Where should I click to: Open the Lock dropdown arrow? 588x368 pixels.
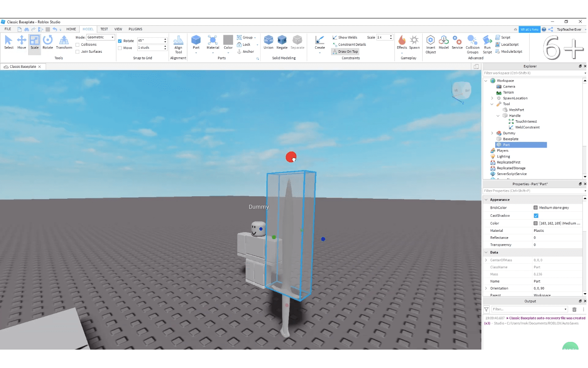click(257, 45)
